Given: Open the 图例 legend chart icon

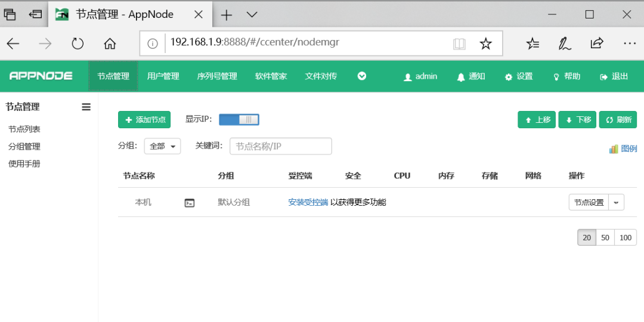Looking at the screenshot, I should coord(614,149).
